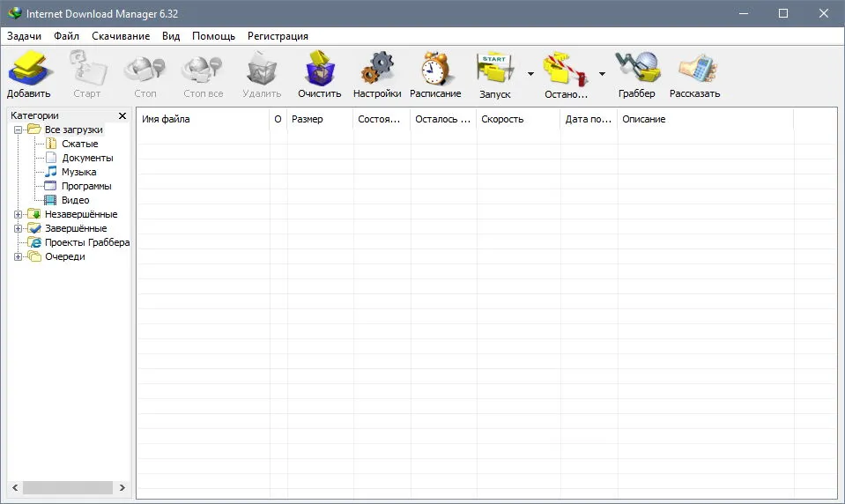The width and height of the screenshot is (845, 504).
Task: Click the Добавить (add URL) toolbar icon
Action: point(29,69)
